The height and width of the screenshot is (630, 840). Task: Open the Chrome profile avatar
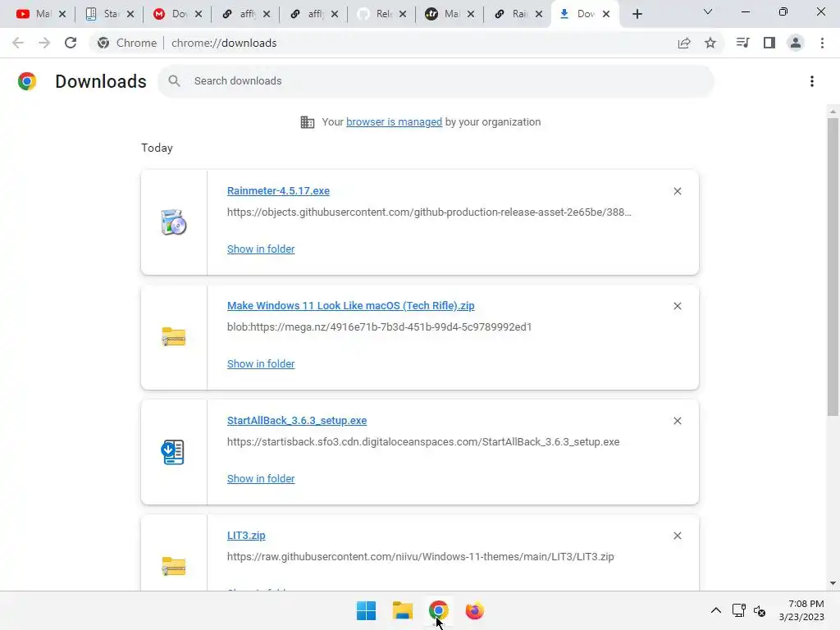796,43
